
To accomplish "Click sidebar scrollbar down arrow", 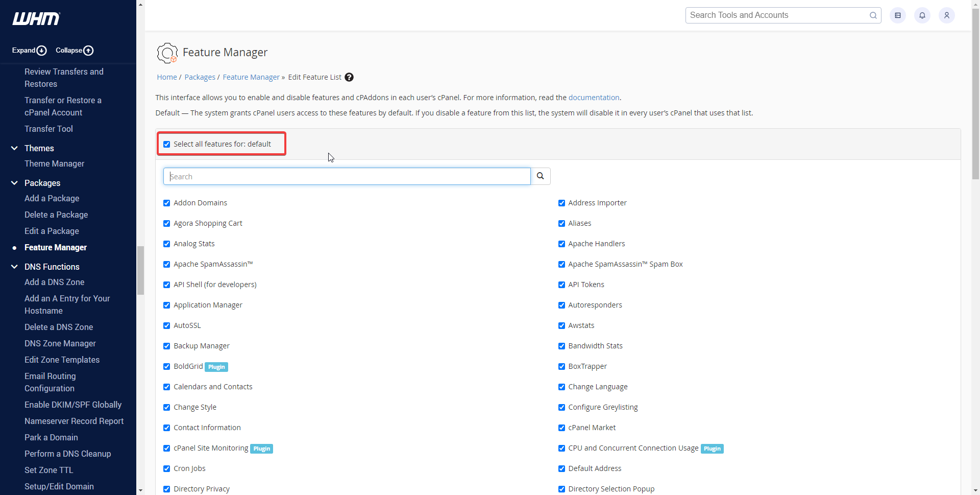I will 140,490.
